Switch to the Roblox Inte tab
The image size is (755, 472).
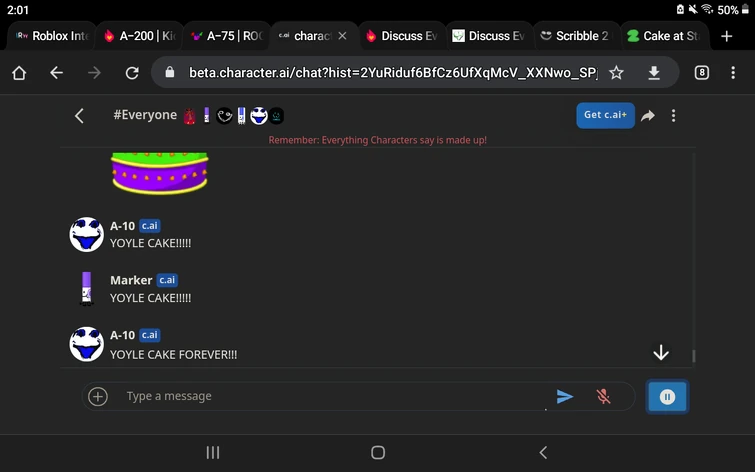tap(52, 36)
